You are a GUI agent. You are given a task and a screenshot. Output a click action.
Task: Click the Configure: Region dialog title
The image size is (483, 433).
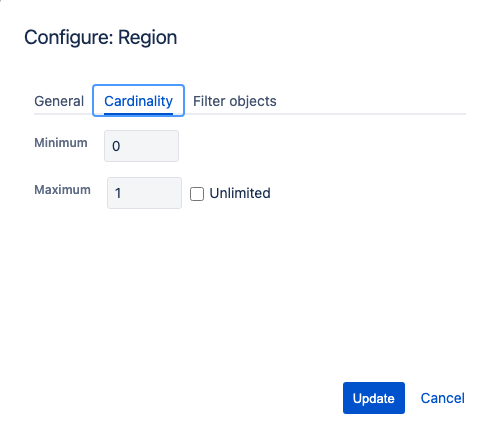101,37
